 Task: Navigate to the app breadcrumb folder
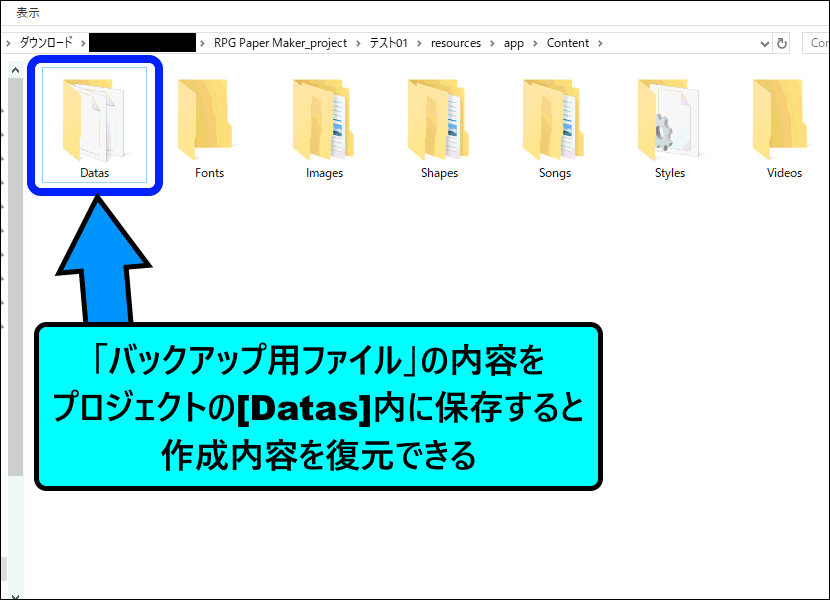point(513,43)
